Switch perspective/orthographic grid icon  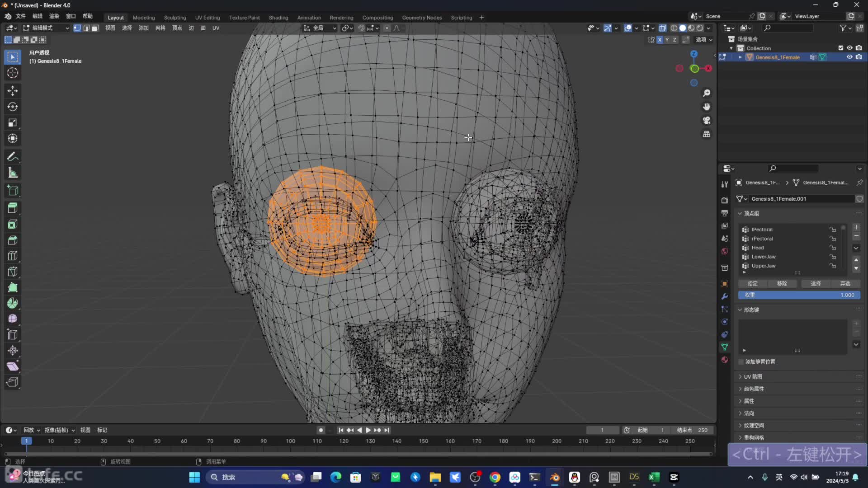(x=706, y=134)
